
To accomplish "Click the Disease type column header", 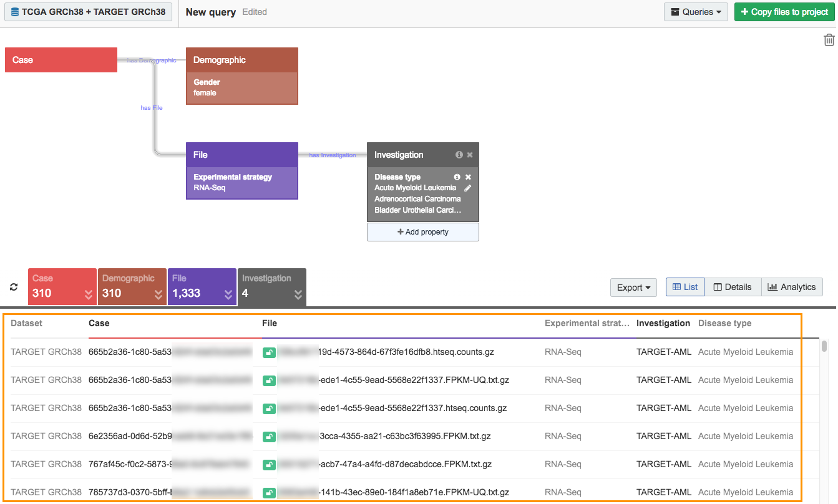I will point(725,323).
